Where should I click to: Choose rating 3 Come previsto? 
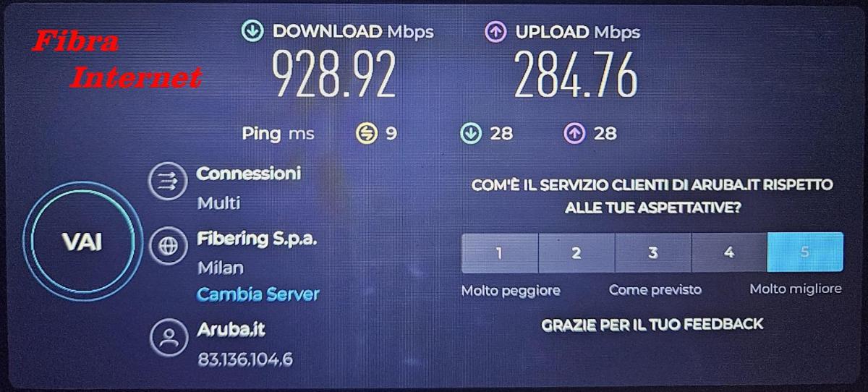tap(653, 252)
